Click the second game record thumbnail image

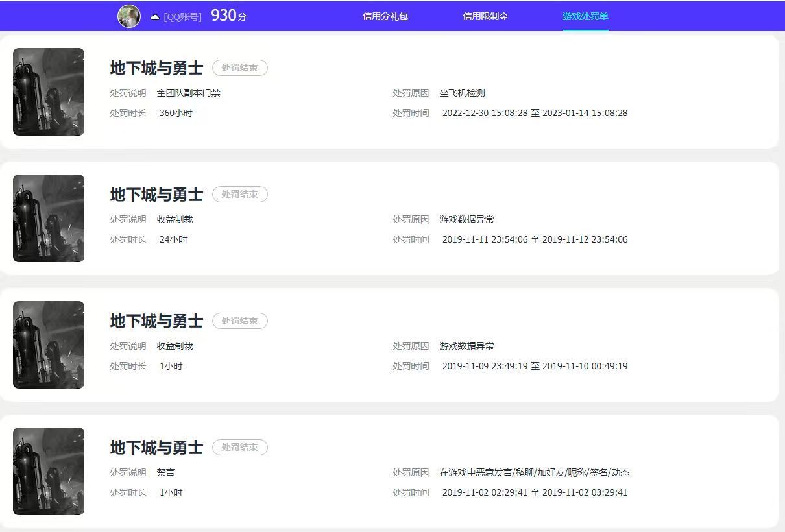point(48,218)
